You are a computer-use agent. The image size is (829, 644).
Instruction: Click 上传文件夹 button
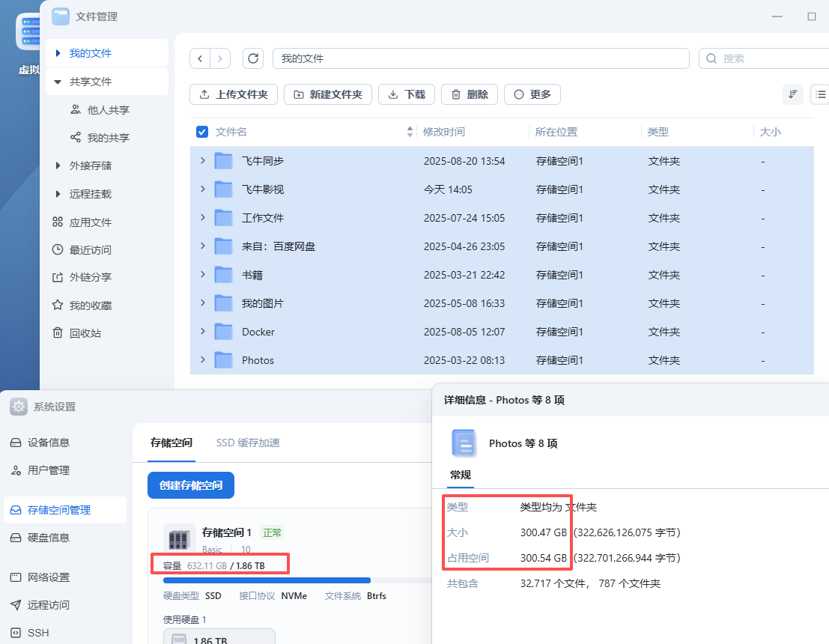tap(233, 94)
